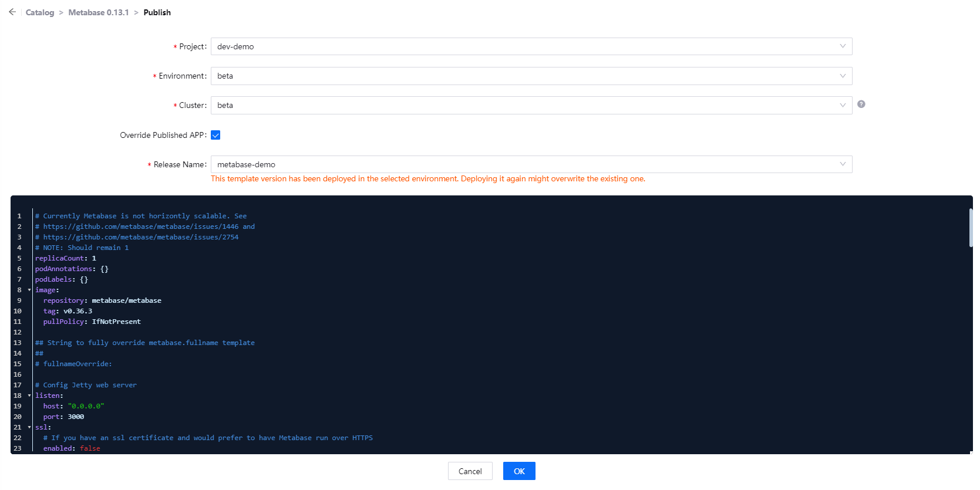Collapse the listen block fold arrow
Screen dimensions: 980x490
tap(29, 396)
